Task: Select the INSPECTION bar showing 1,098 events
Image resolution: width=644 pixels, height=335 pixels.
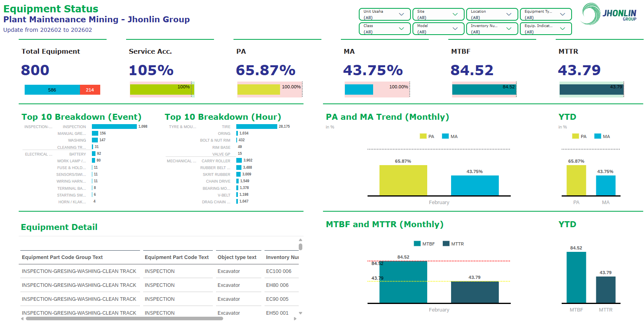Action: tap(114, 127)
